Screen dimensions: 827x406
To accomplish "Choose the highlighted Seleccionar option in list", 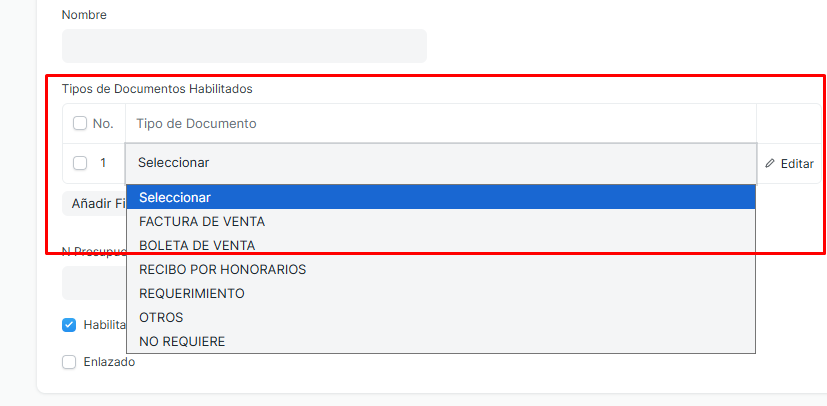I will [x=440, y=197].
